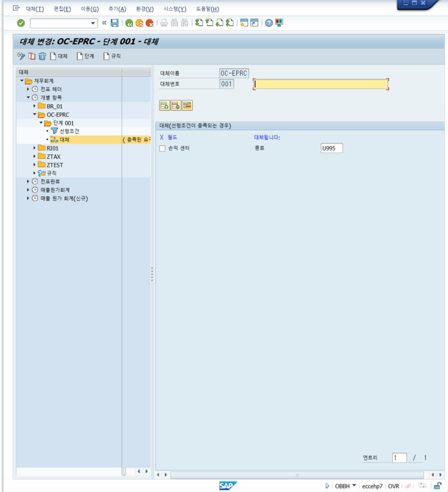Go back using the green back icon
Viewport: 448px width, 492px height.
[x=129, y=23]
